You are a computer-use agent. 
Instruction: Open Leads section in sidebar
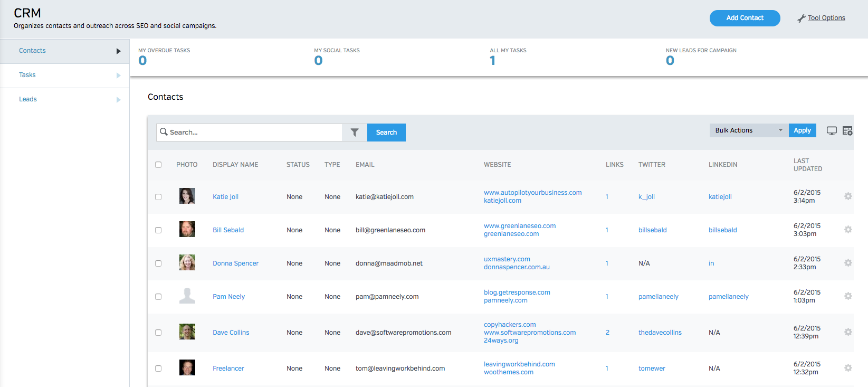[x=28, y=99]
